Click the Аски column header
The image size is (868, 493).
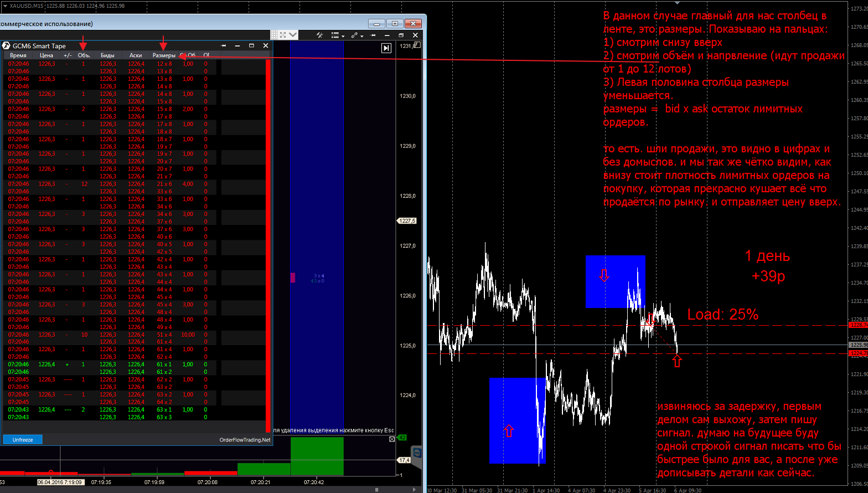coord(136,55)
